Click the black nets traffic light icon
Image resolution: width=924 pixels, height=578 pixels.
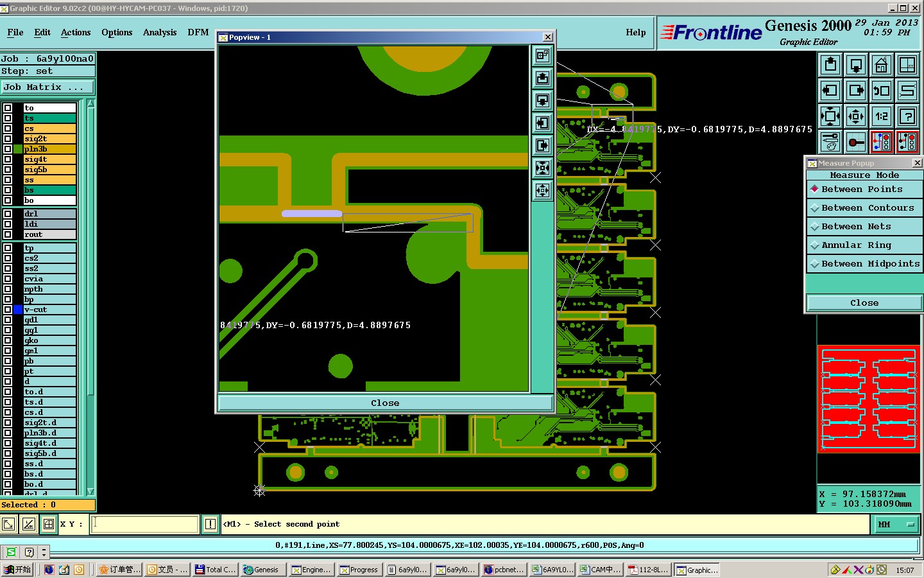click(x=907, y=142)
